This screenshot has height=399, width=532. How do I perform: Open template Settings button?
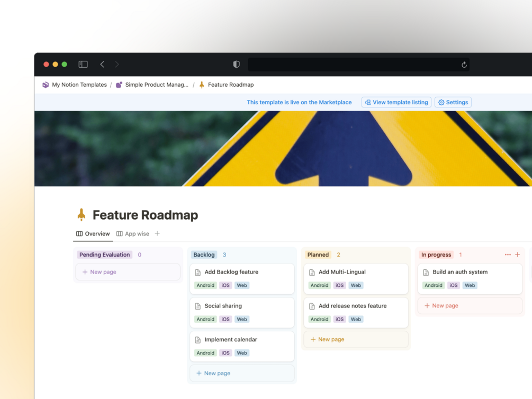click(x=453, y=102)
